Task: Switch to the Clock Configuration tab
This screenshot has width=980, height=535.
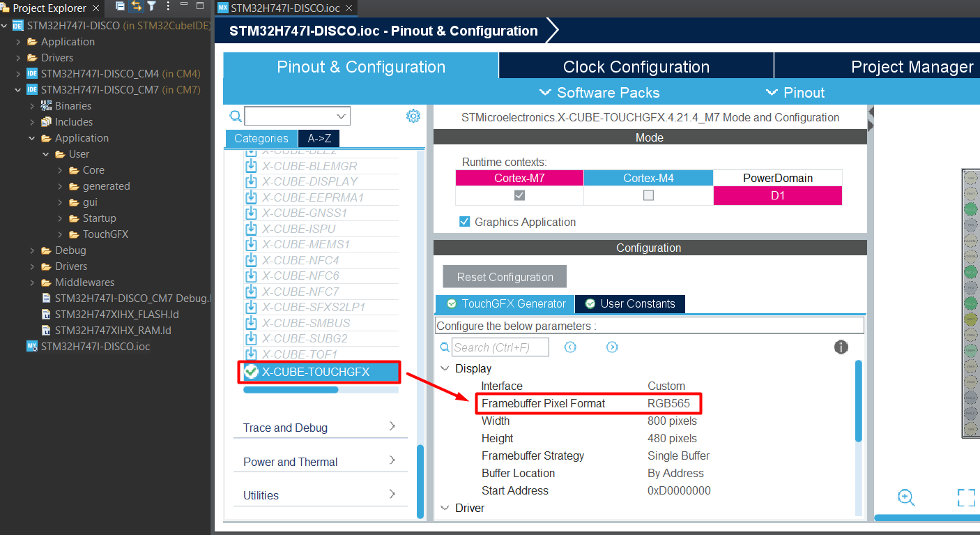Action: [635, 66]
